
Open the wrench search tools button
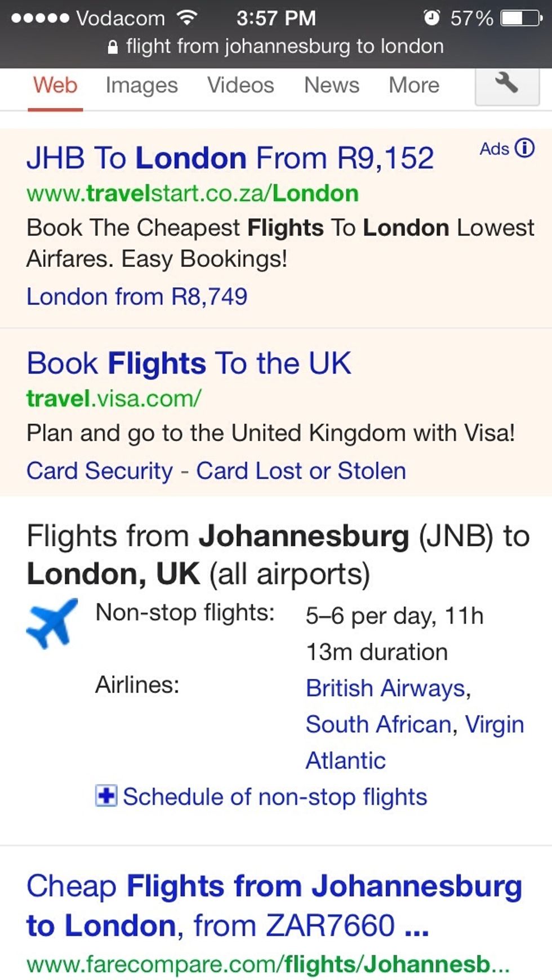pyautogui.click(x=506, y=84)
